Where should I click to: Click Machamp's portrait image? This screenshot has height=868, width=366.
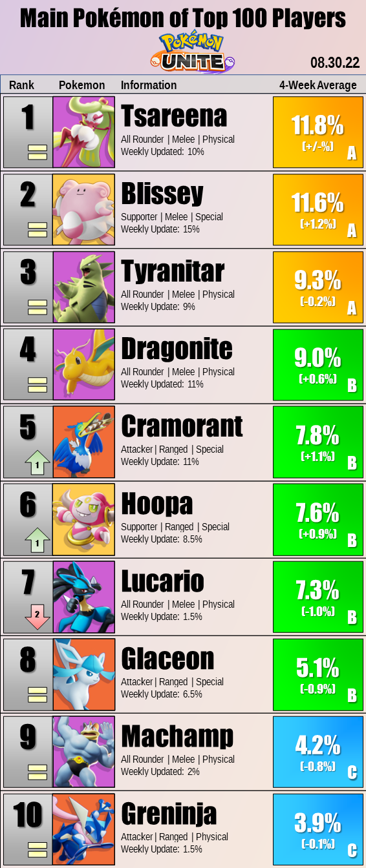[x=84, y=752]
